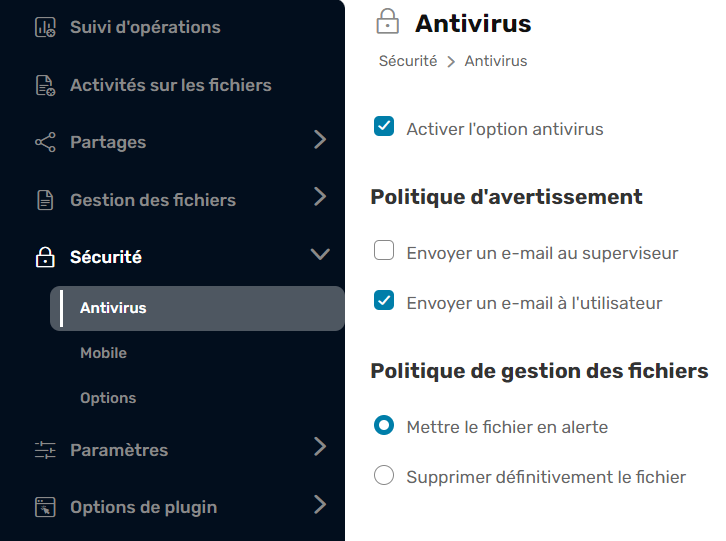726x541 pixels.
Task: Click the padlock icon beside Antivirus title
Action: [386, 22]
